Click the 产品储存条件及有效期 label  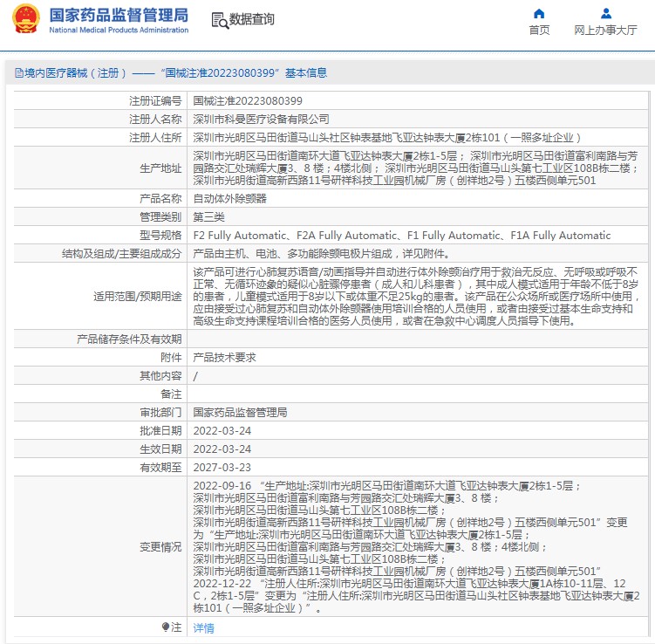[129, 339]
